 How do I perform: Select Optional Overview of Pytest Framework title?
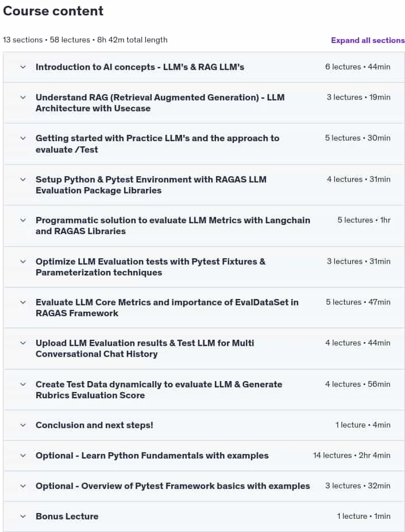172,486
